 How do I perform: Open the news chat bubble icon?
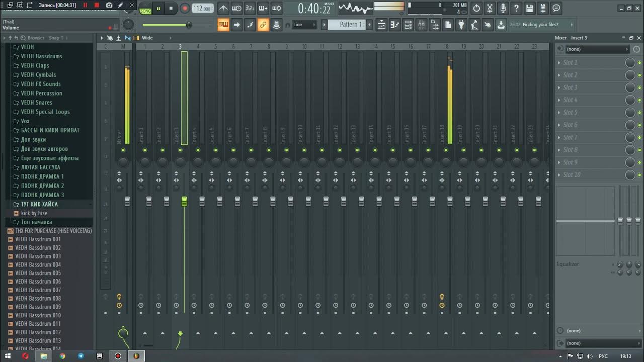point(556,8)
